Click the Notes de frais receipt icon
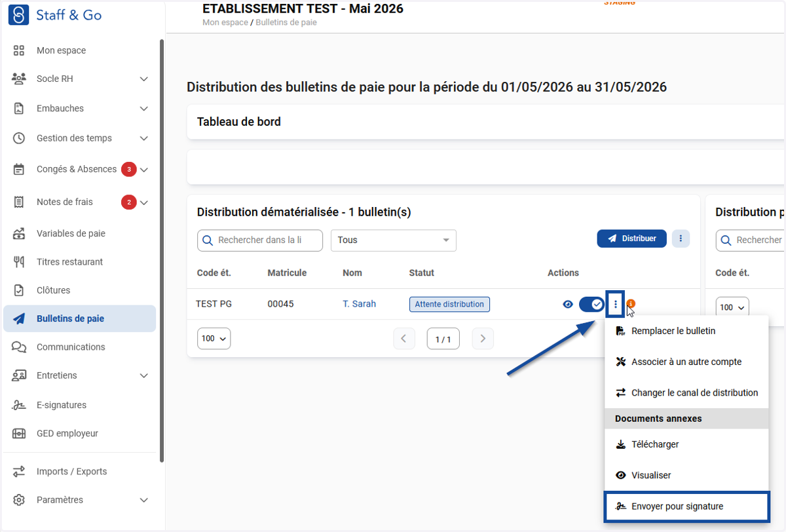 pos(19,202)
